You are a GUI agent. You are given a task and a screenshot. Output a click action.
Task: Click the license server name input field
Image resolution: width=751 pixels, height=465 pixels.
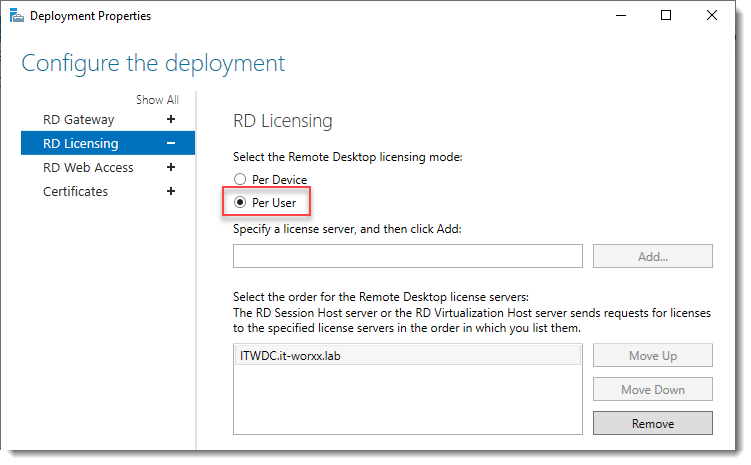click(408, 256)
